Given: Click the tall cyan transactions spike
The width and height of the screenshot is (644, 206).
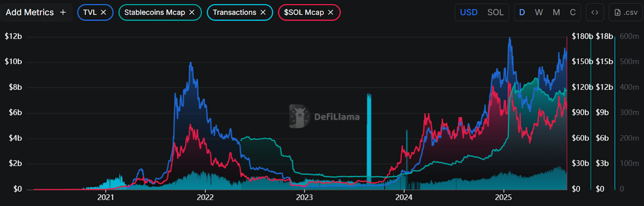Looking at the screenshot, I should click(369, 137).
